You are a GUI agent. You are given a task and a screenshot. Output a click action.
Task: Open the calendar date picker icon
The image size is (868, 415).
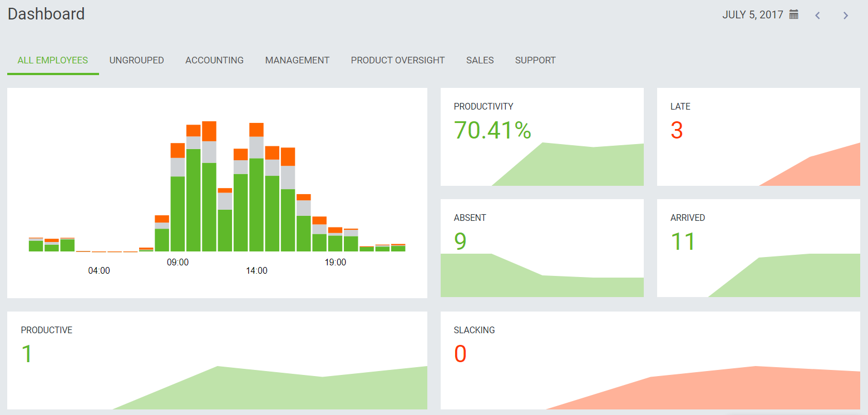tap(794, 15)
